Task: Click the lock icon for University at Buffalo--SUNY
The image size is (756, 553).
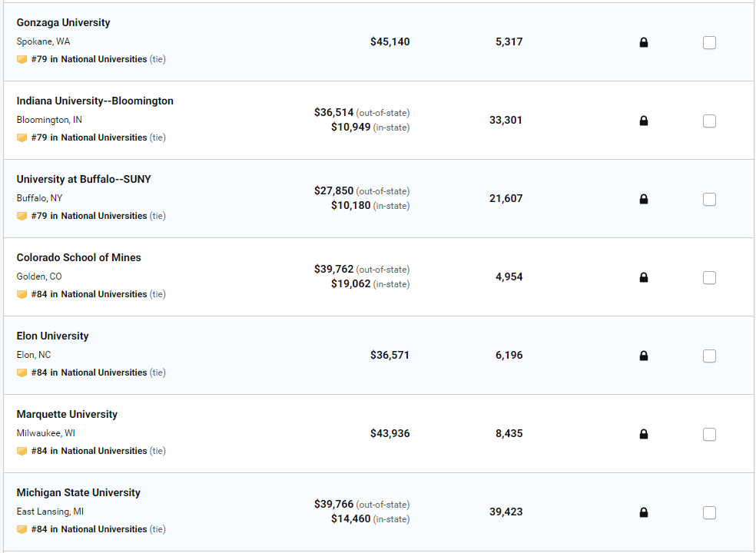Action: click(644, 199)
